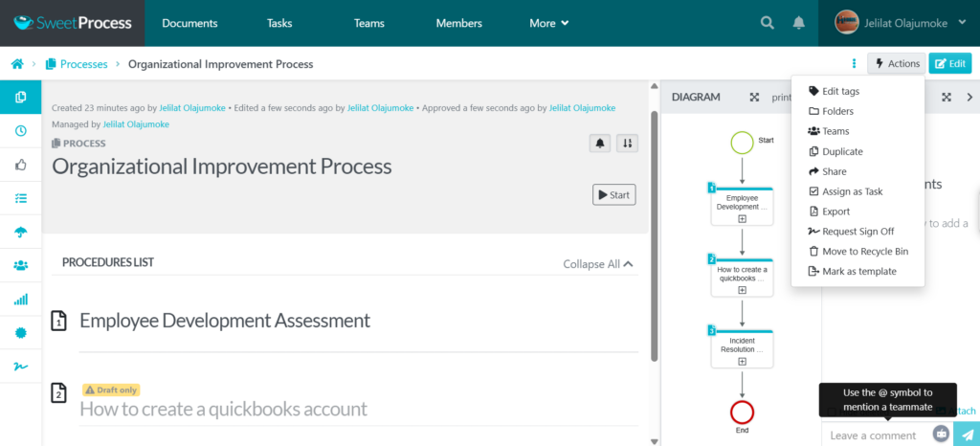Open Tasks in the top navigation
The width and height of the screenshot is (980, 446).
[279, 23]
